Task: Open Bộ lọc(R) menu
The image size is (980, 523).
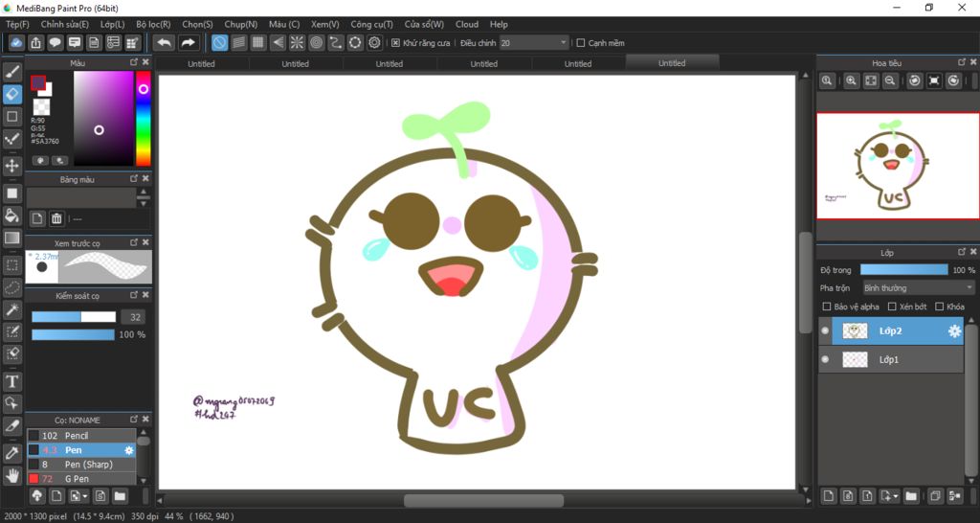Action: (153, 24)
